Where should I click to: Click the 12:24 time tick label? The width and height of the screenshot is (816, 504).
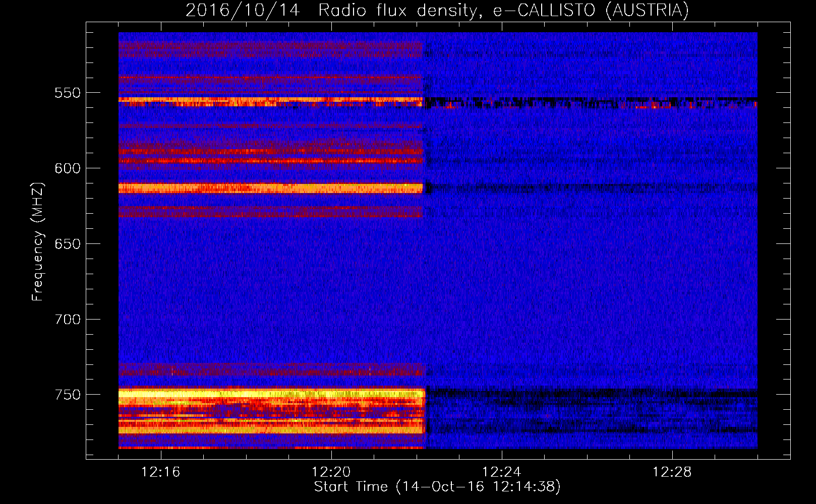pos(502,472)
